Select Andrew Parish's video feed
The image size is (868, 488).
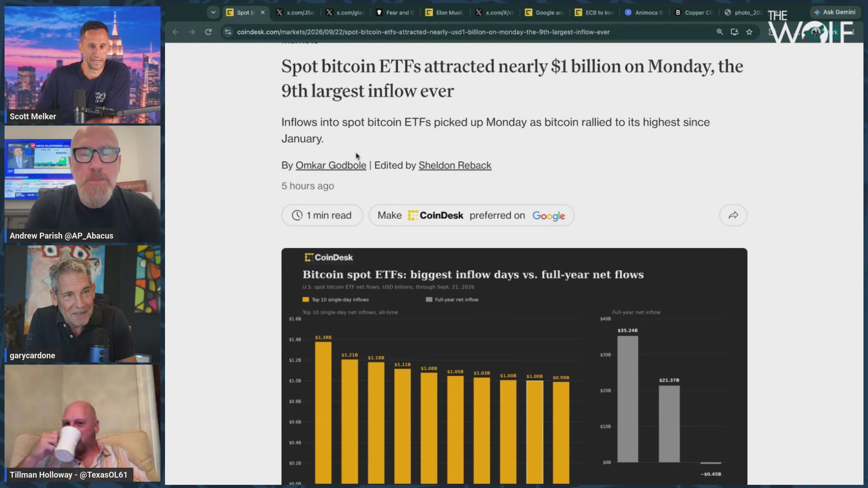coord(82,184)
